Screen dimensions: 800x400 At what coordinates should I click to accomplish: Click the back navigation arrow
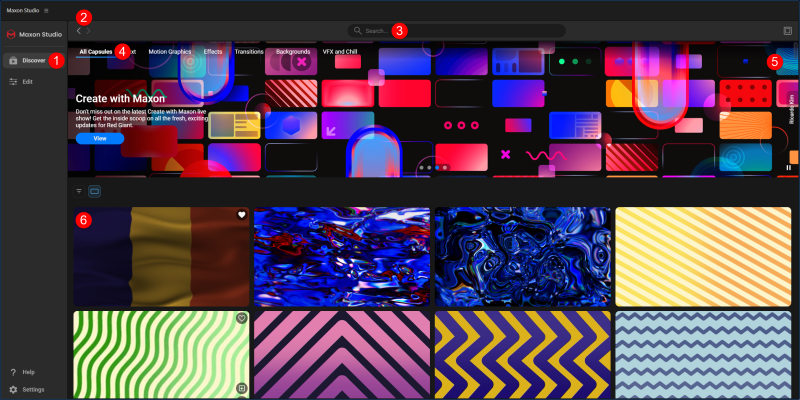pos(79,32)
